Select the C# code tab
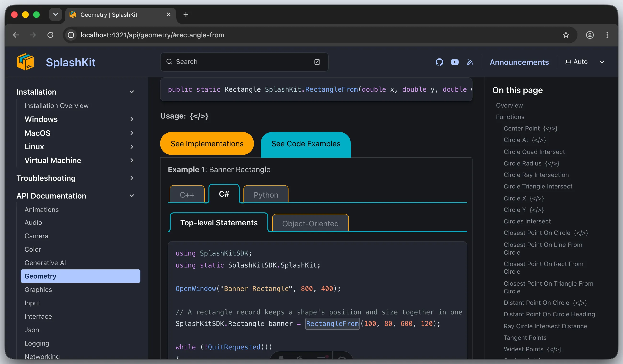The image size is (623, 364). [x=224, y=194]
